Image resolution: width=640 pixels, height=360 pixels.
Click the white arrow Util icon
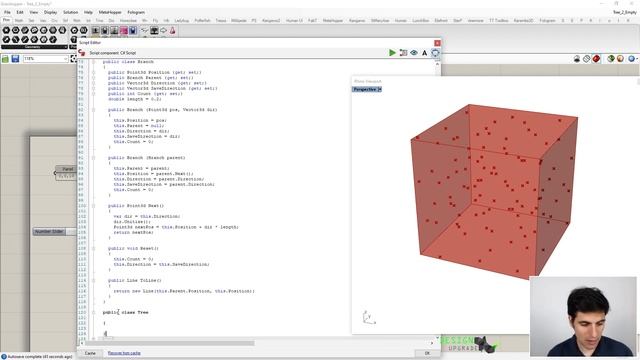click(x=163, y=31)
